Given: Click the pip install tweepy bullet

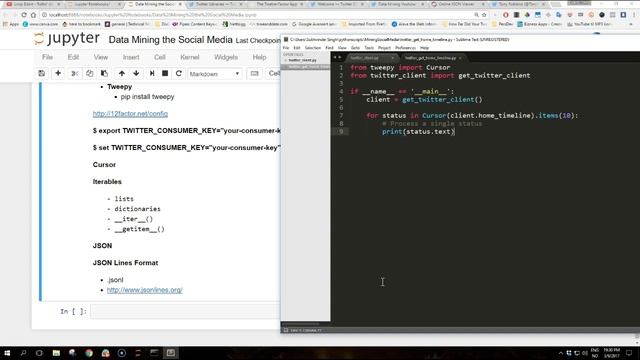Looking at the screenshot, I should pyautogui.click(x=147, y=97).
